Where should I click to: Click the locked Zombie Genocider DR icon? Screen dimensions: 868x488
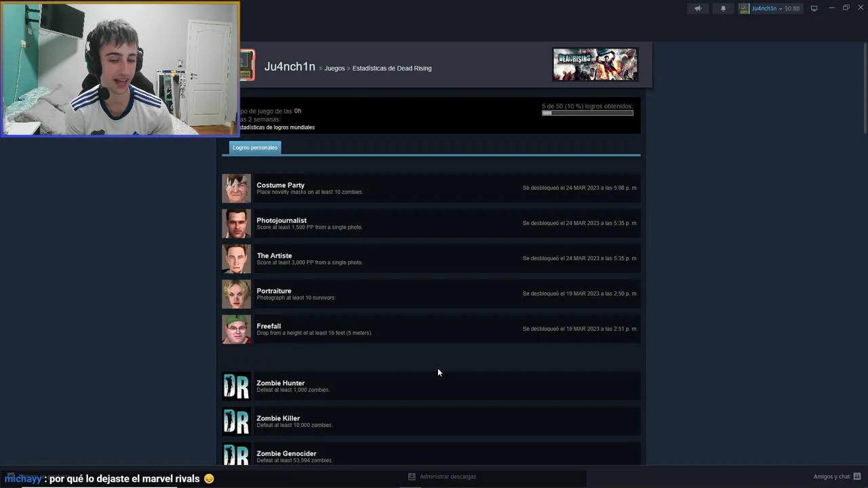click(x=236, y=454)
